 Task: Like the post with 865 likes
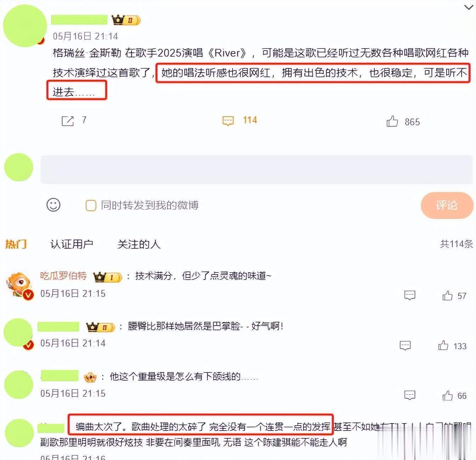(392, 121)
